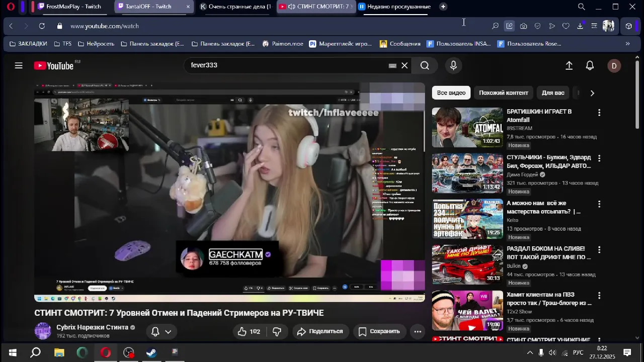Image resolution: width=644 pixels, height=362 pixels.
Task: Open options for Atomfall video
Action: tap(599, 113)
